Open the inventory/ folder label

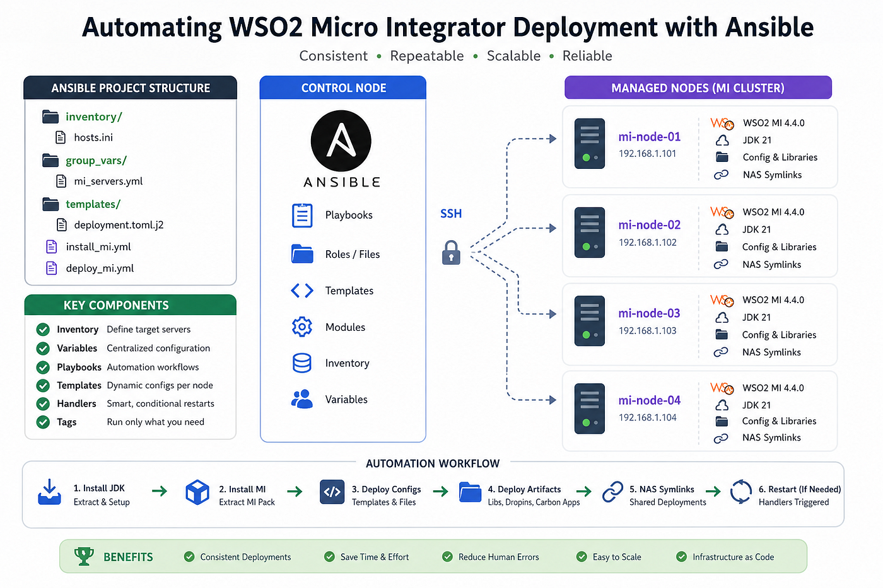94,117
